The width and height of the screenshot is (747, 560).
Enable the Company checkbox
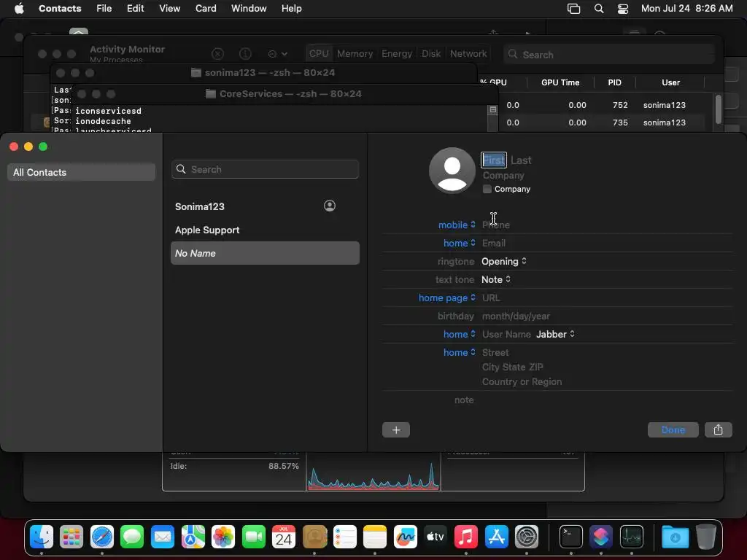click(487, 189)
